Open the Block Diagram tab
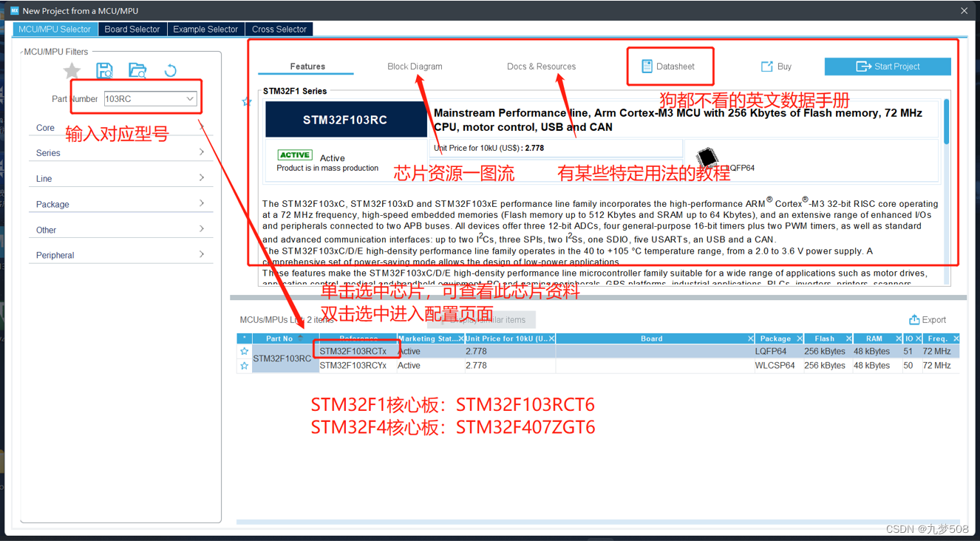980x541 pixels. coord(415,67)
